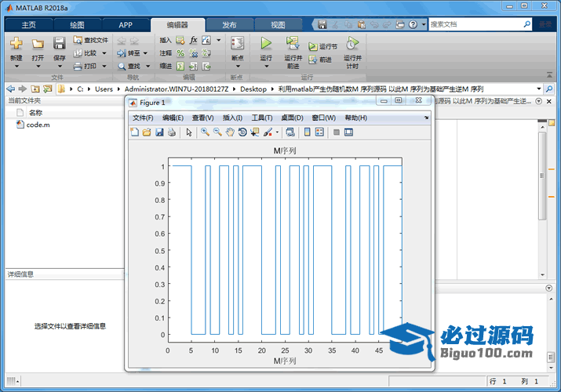Click the Save Figure icon in the Figure 1 toolbar

tap(159, 132)
